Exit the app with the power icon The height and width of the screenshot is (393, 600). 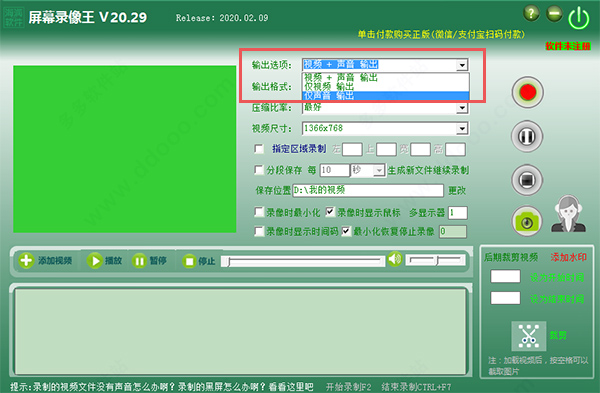click(579, 18)
